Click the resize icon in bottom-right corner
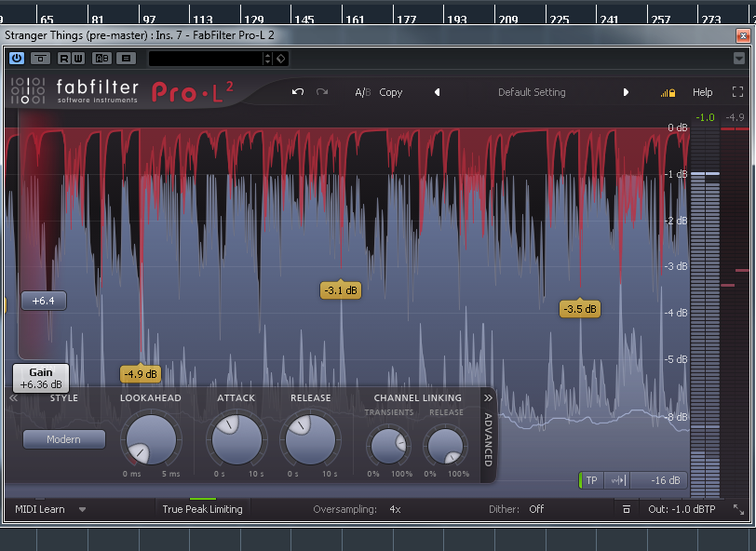 pos(738,509)
